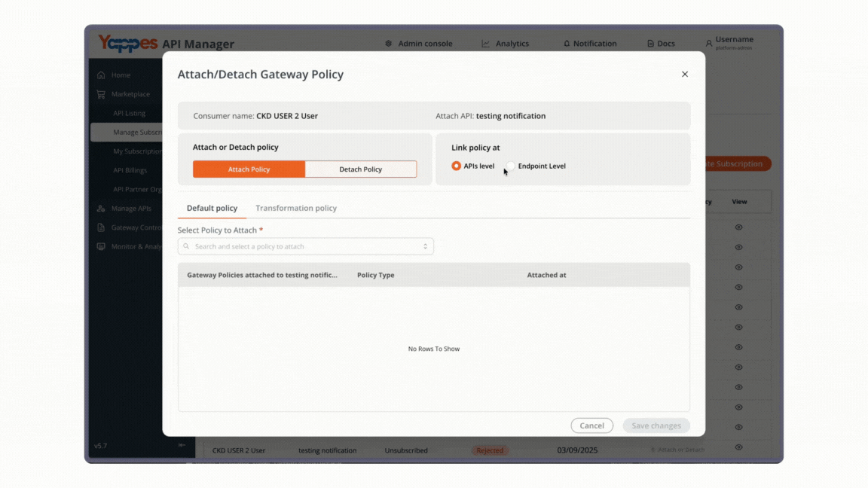Click the CKD USER 2 User table cell
Image resolution: width=868 pixels, height=488 pixels.
click(239, 450)
